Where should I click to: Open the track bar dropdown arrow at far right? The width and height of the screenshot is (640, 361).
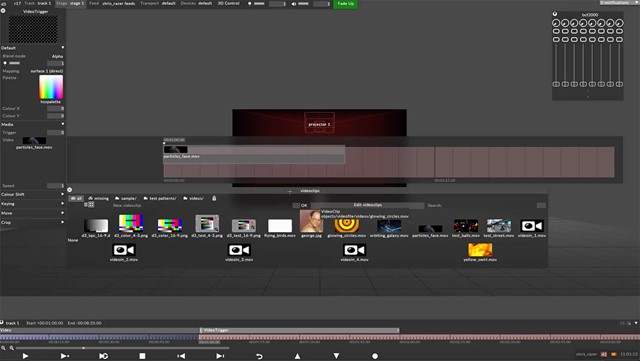coord(636,323)
